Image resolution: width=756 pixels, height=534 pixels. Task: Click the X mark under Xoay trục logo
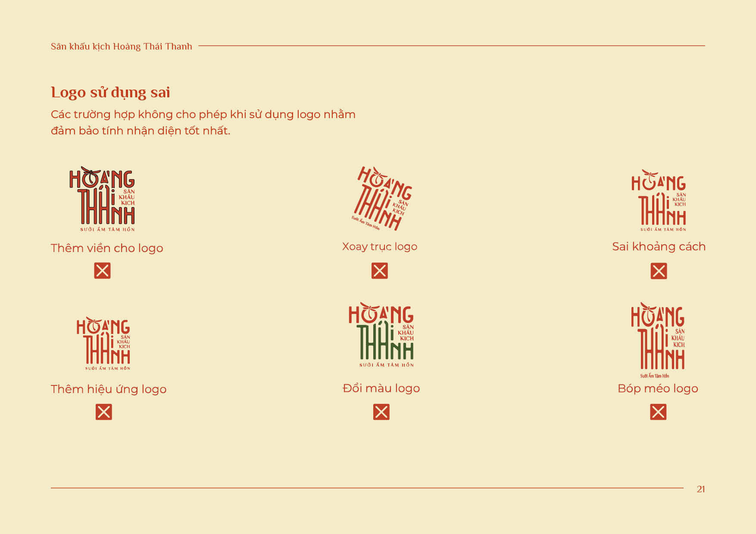pyautogui.click(x=380, y=271)
